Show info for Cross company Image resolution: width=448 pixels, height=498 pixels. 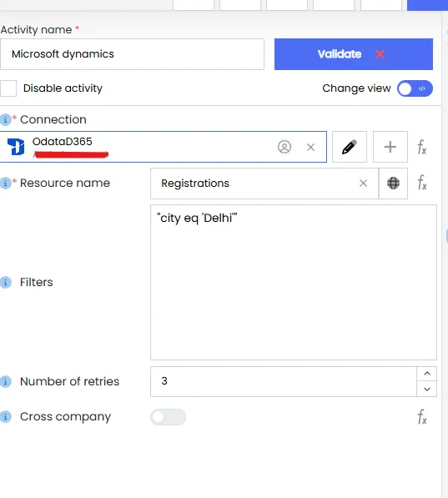[x=5, y=417]
